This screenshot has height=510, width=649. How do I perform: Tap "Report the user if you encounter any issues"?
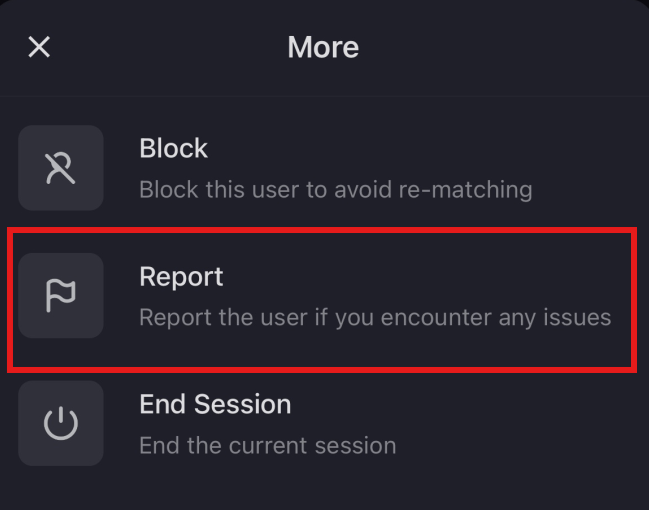point(374,318)
